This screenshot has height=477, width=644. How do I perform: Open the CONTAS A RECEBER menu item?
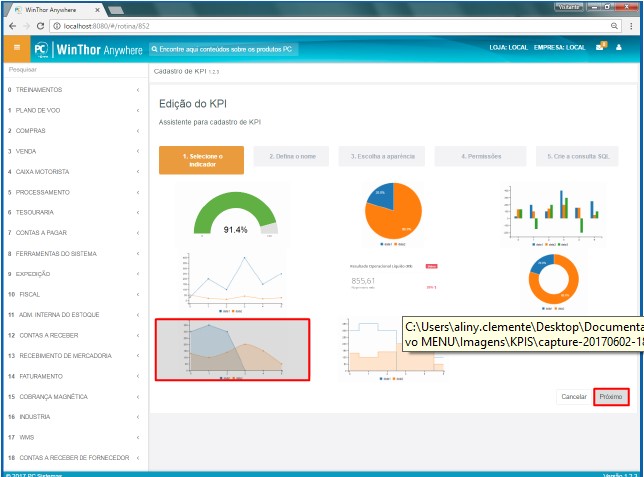(75, 335)
